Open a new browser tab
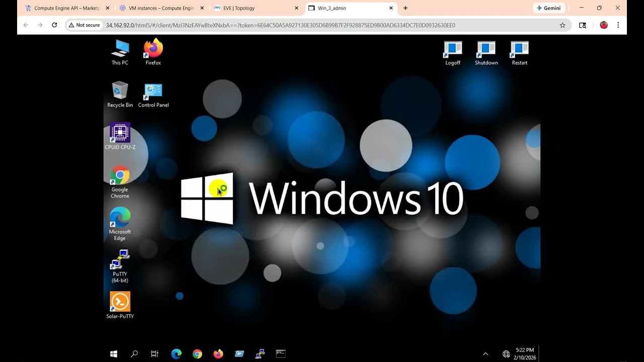The width and height of the screenshot is (644, 362). 406,8
